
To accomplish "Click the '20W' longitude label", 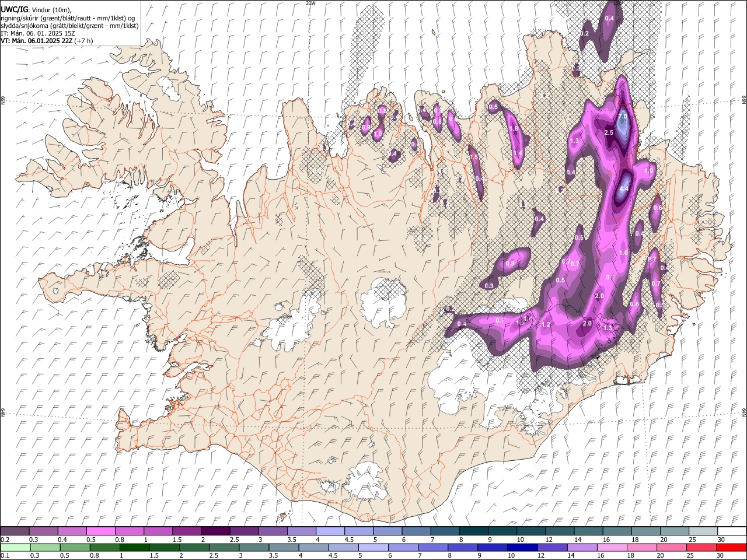I will pos(311,3).
